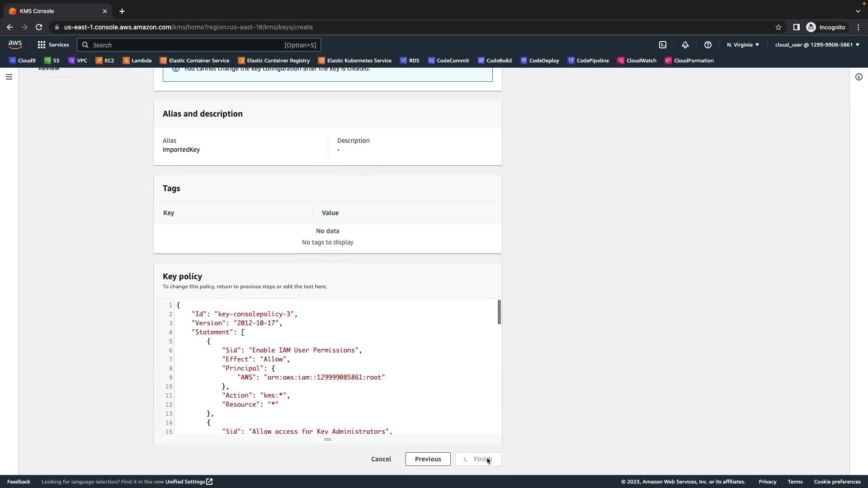Click the Cancel button
This screenshot has height=488, width=868.
coord(381,459)
